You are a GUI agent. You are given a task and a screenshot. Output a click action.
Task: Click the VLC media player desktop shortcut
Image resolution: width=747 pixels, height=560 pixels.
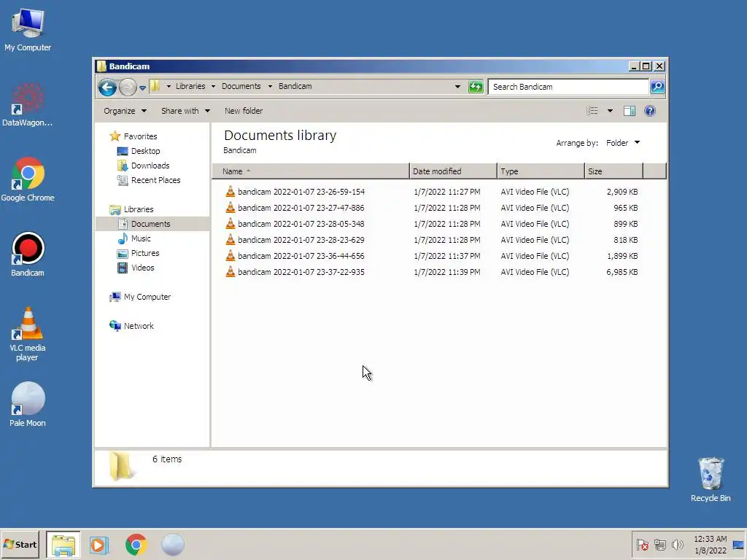click(28, 334)
